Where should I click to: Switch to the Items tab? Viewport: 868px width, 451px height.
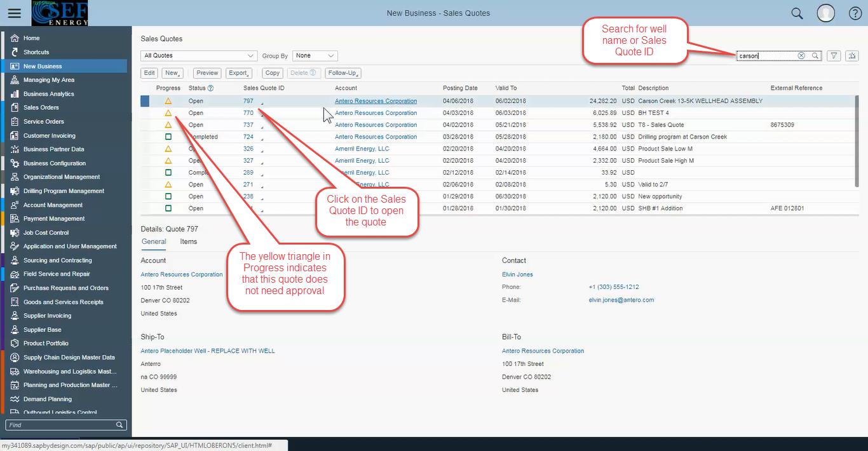[x=189, y=241]
